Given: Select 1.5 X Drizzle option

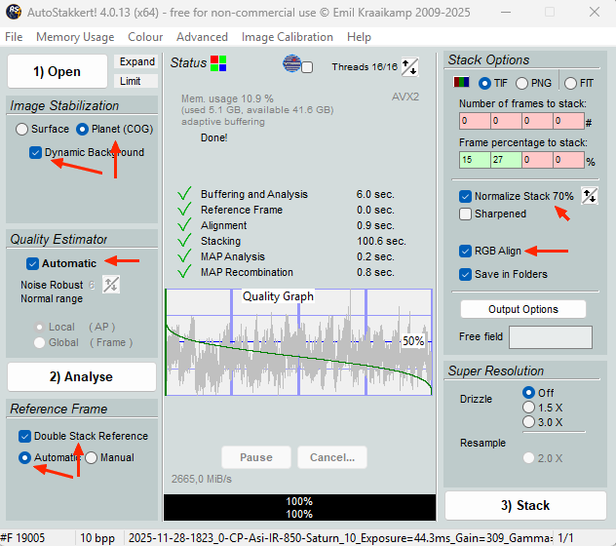Looking at the screenshot, I should pos(529,407).
